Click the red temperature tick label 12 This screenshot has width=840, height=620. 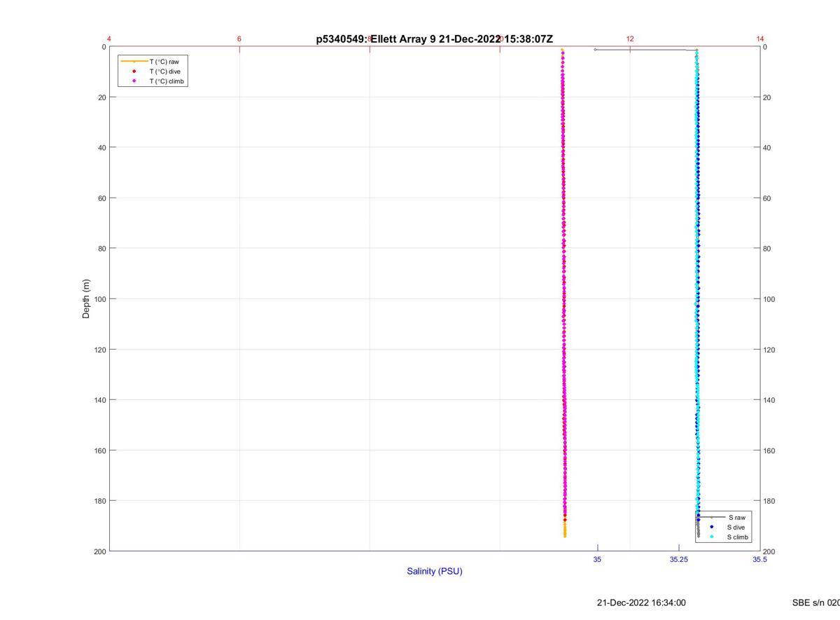630,39
